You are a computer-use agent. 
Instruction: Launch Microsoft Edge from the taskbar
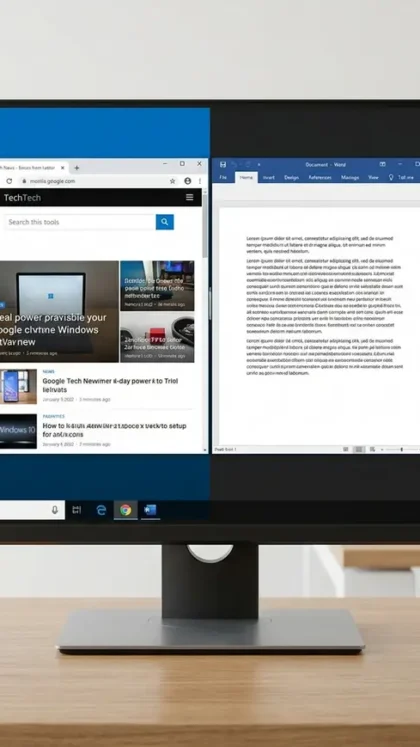click(101, 510)
